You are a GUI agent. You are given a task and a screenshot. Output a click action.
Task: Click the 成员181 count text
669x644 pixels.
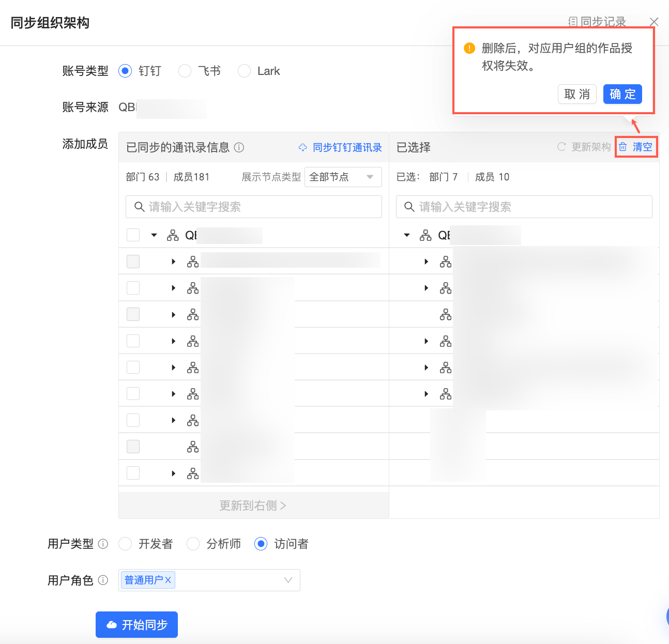pyautogui.click(x=191, y=177)
